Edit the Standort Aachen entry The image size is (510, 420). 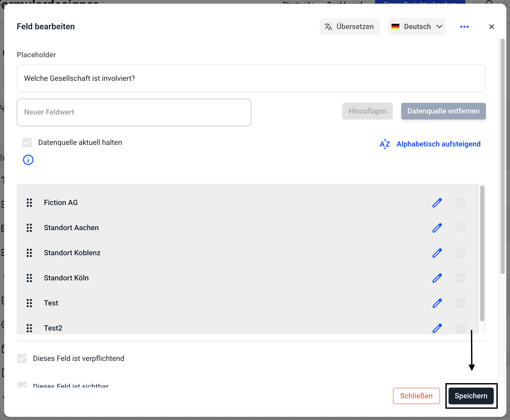tap(437, 228)
